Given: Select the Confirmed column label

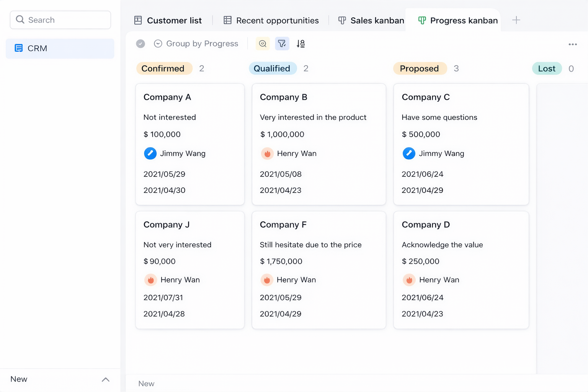Looking at the screenshot, I should point(164,69).
